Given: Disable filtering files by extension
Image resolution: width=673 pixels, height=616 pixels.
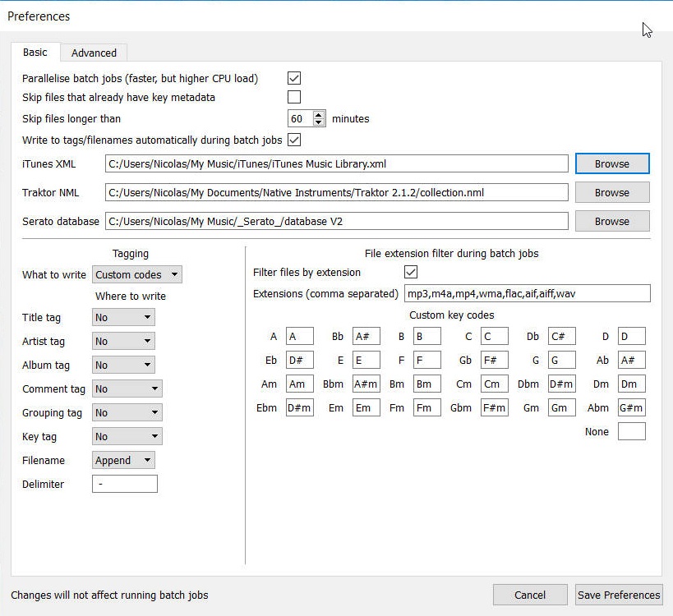Looking at the screenshot, I should pyautogui.click(x=409, y=272).
